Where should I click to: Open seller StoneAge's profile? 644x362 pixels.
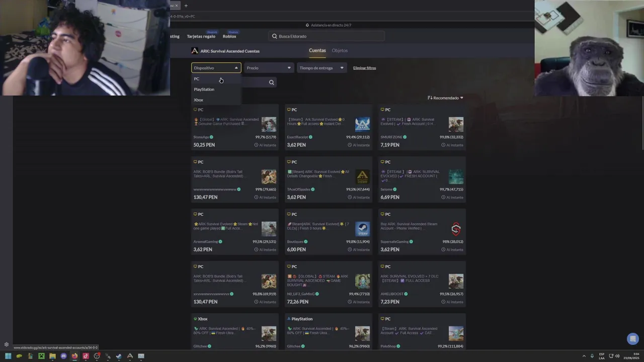[201, 137]
